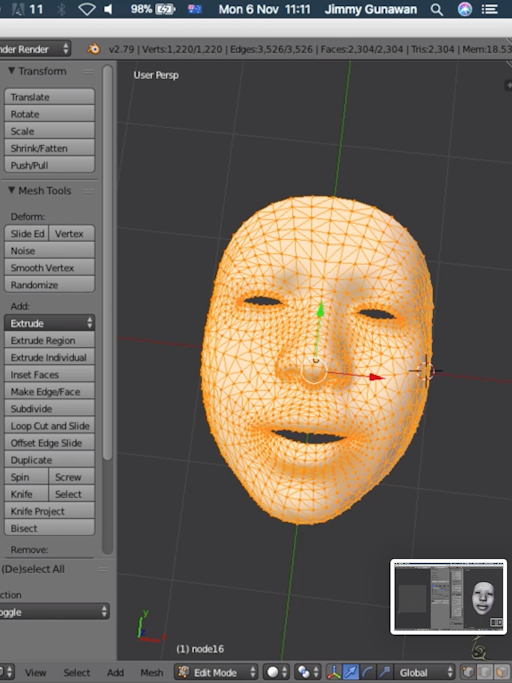This screenshot has width=512, height=683.
Task: Select the translate manipulator arrow icon
Action: (350, 672)
